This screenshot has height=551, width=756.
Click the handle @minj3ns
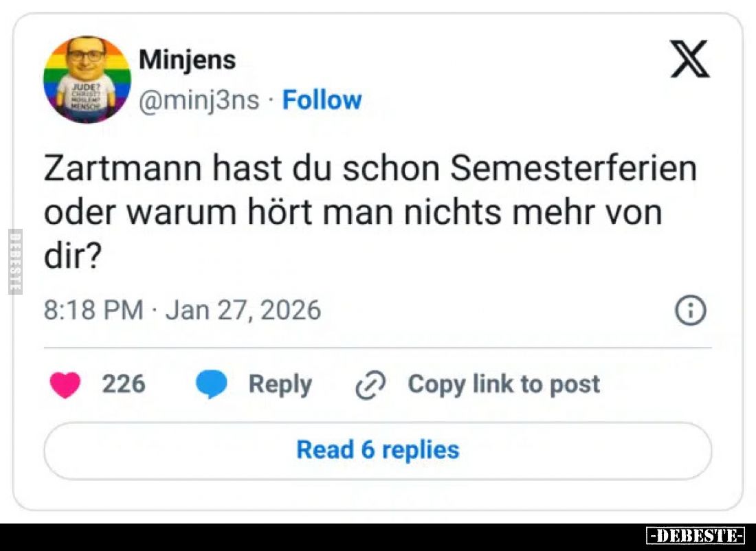[x=199, y=100]
